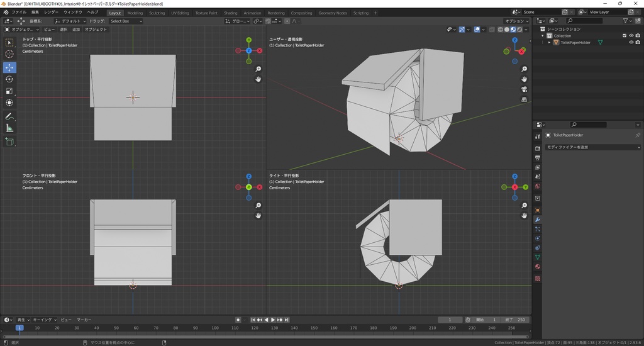Screen dimensions: 644x346
Task: Click frame 100 on the timeline ruler
Action: point(215,328)
